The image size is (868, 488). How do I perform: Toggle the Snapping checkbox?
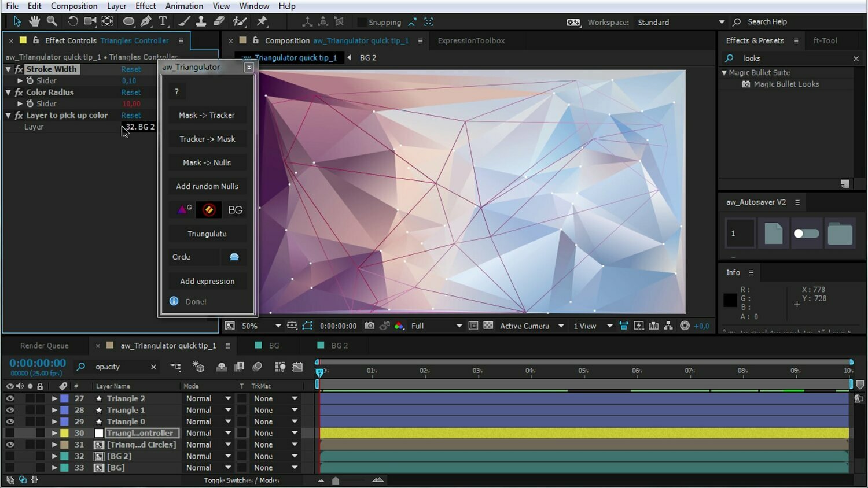pos(362,22)
